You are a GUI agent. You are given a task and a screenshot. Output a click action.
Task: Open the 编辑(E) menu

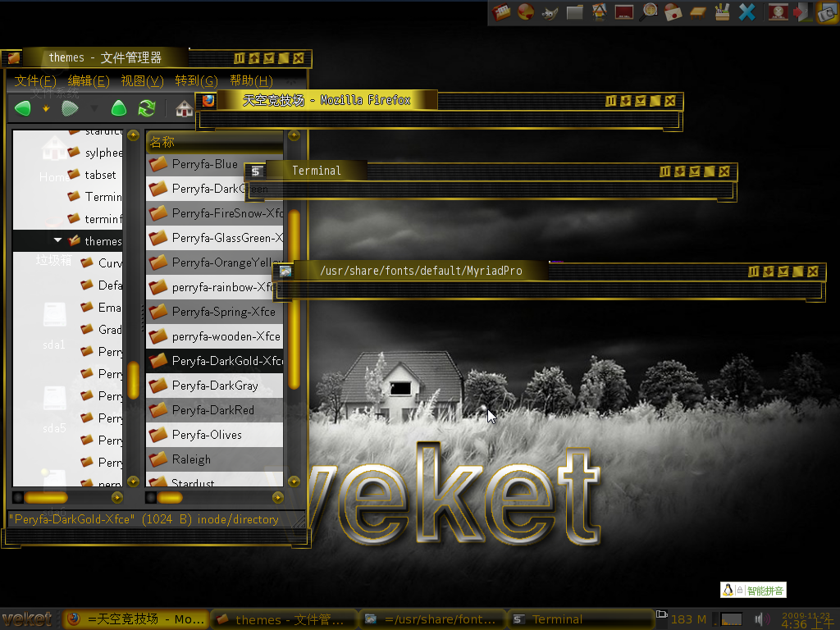point(89,81)
